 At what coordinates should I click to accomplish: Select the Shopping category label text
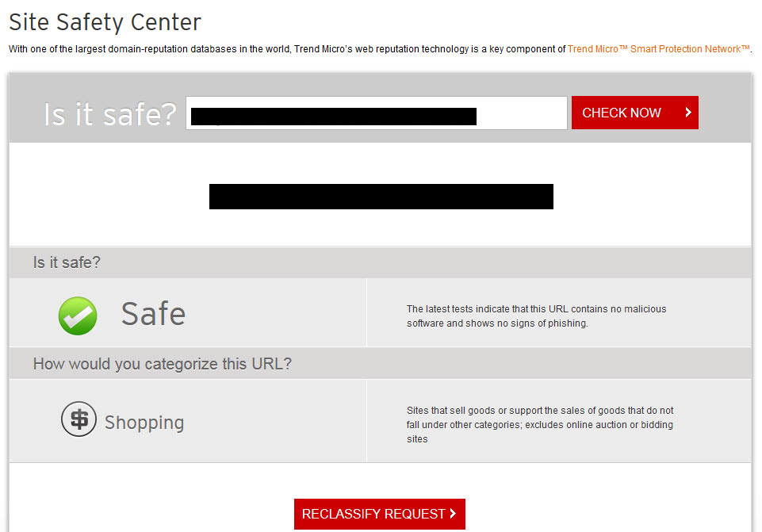144,423
